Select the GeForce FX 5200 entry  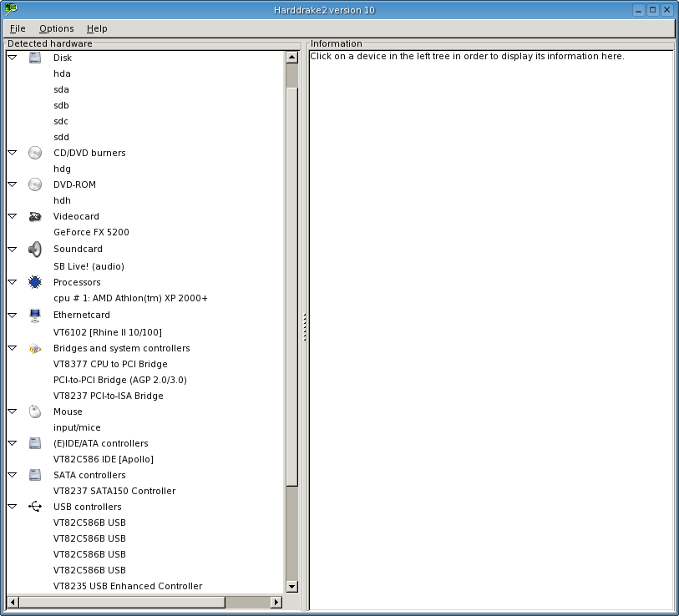click(x=91, y=232)
